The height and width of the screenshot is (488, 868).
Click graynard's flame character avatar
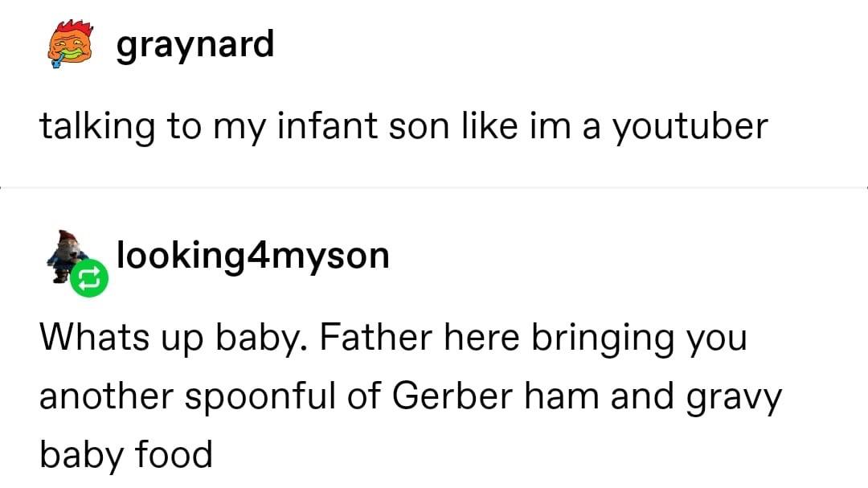[x=67, y=47]
